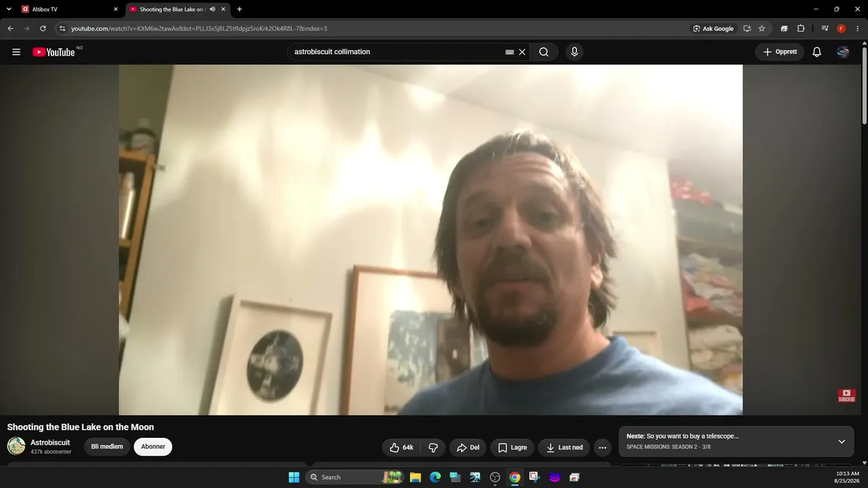Open Google Chrome taskbar icon
This screenshot has width=868, height=488.
click(515, 477)
